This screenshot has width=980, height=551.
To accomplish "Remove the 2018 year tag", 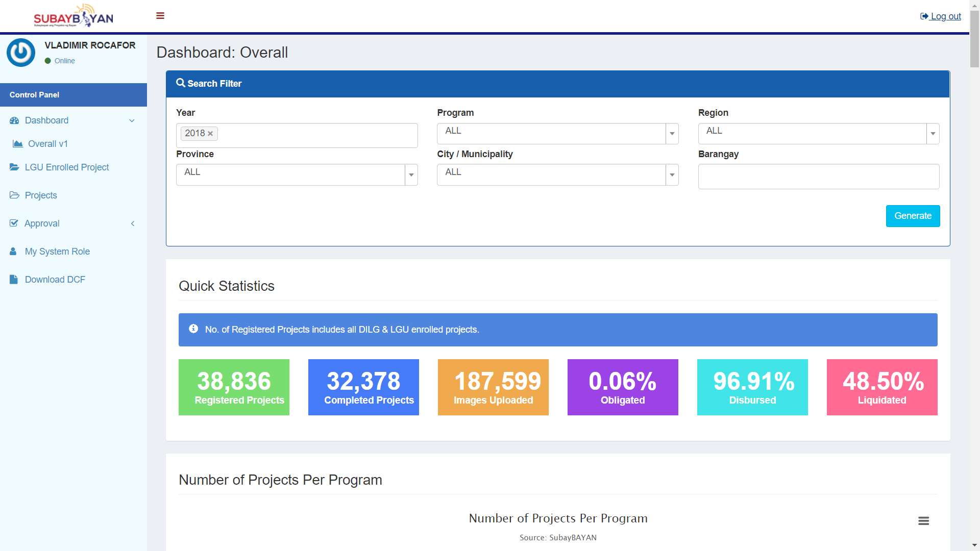I will 210,134.
